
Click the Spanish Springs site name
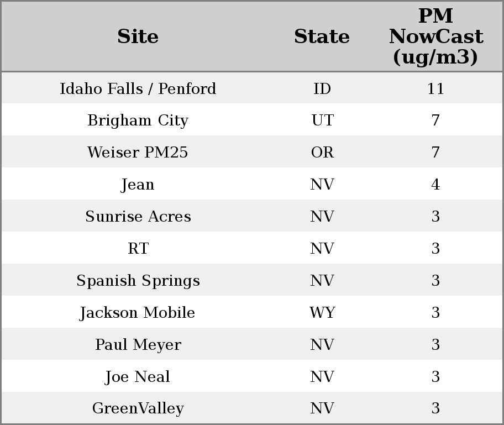(138, 281)
